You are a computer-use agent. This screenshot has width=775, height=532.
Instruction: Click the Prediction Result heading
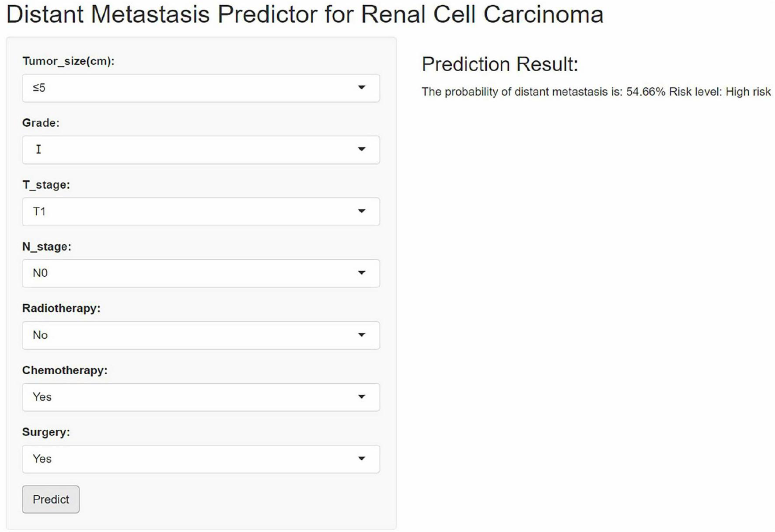click(x=498, y=64)
